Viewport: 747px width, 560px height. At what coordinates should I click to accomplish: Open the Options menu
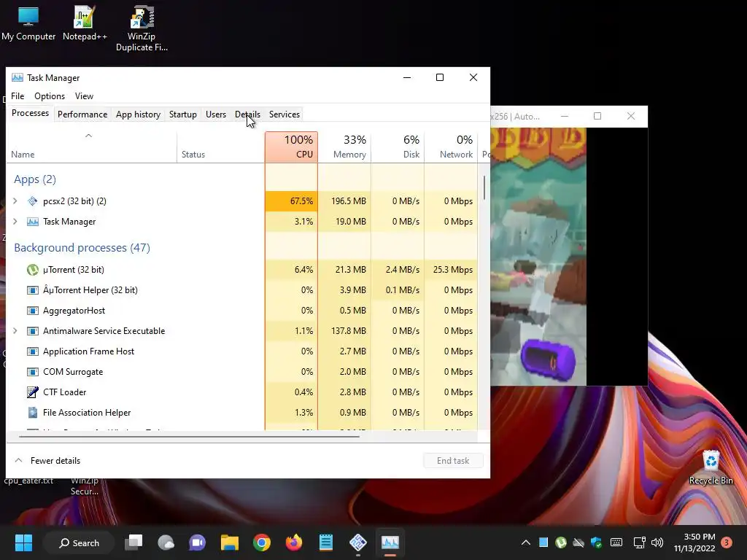[50, 96]
